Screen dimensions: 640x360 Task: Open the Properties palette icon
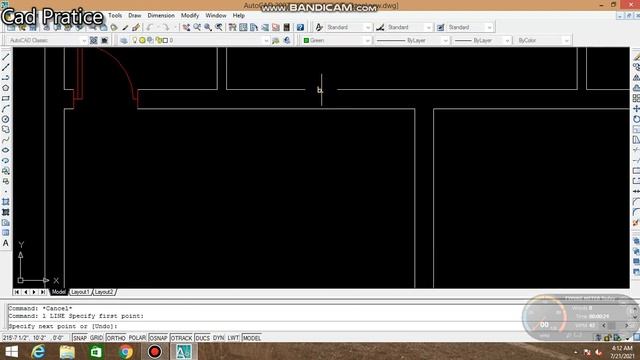click(233, 27)
